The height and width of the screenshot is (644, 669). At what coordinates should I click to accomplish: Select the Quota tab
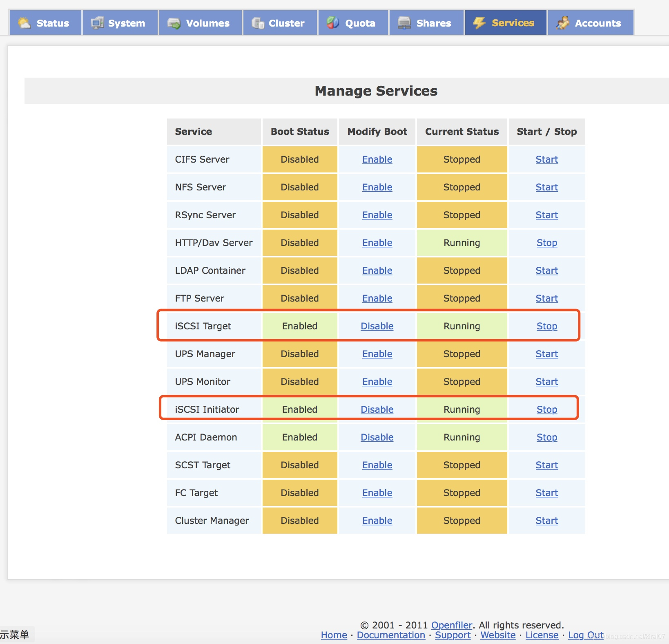[353, 23]
